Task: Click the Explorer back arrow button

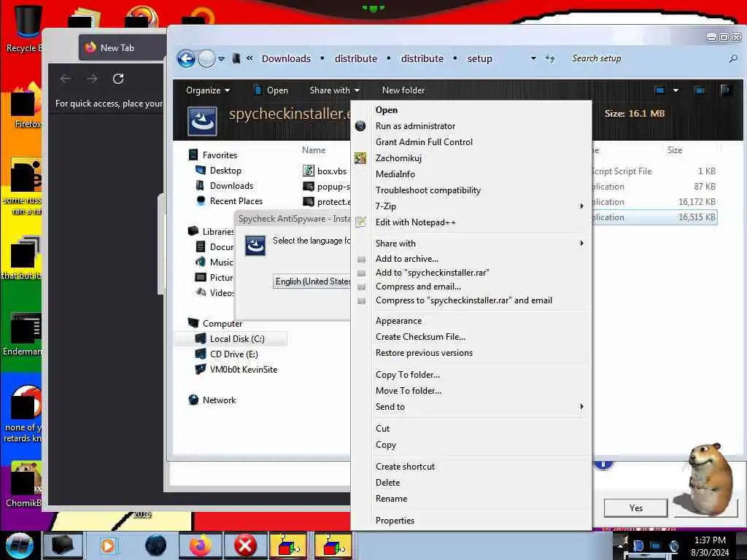Action: [x=186, y=58]
